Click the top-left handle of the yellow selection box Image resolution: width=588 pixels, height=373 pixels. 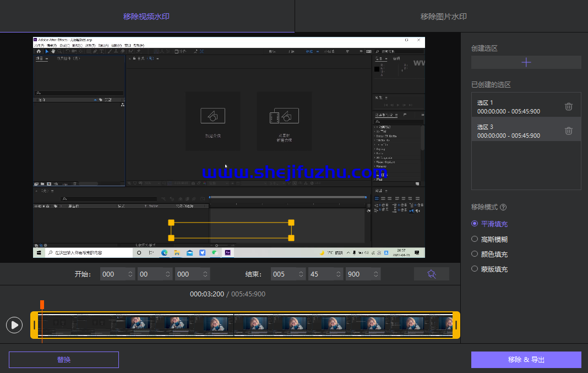tap(171, 223)
